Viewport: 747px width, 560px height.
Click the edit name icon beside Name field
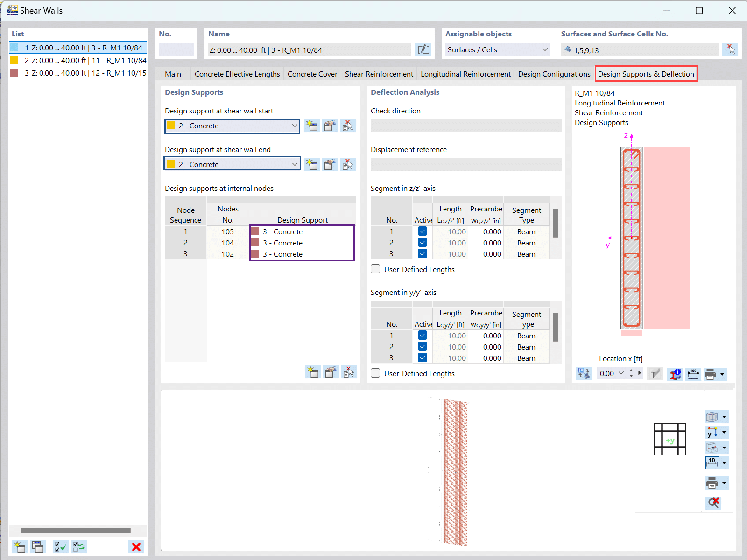coord(423,49)
